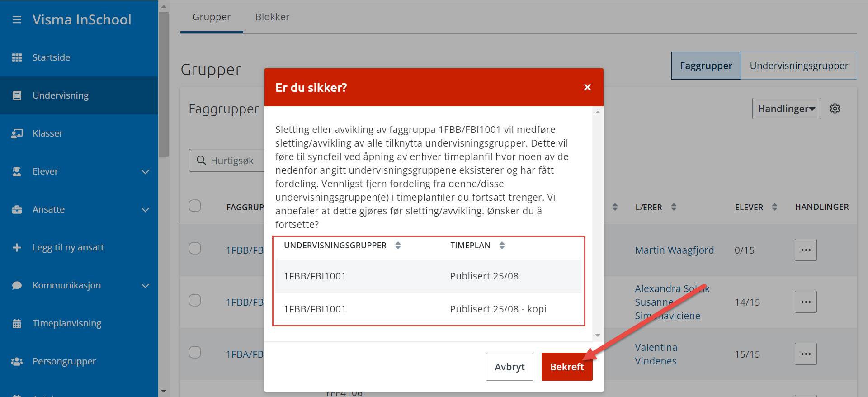Open actions menu for the 14/15 row

pos(806,302)
